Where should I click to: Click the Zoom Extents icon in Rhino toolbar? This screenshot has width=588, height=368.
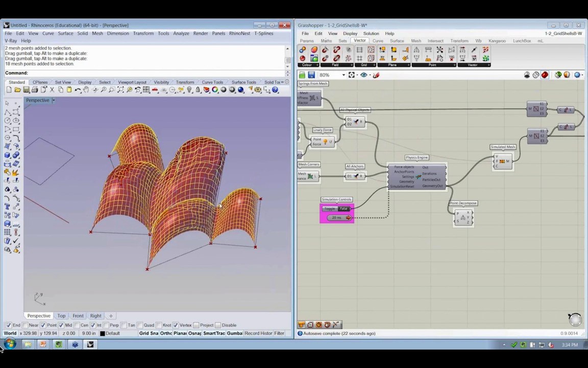(120, 90)
